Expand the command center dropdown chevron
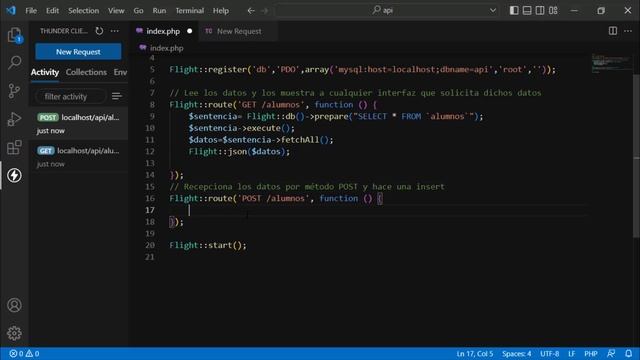 [493, 11]
